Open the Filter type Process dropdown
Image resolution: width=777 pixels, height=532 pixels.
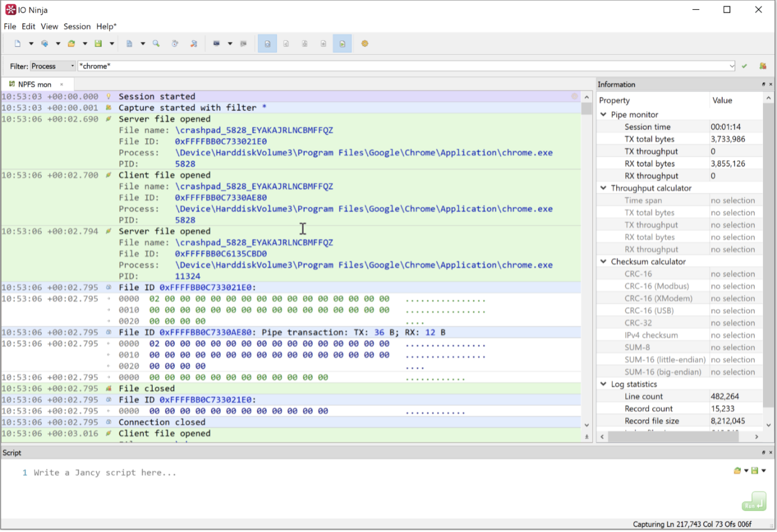click(53, 66)
